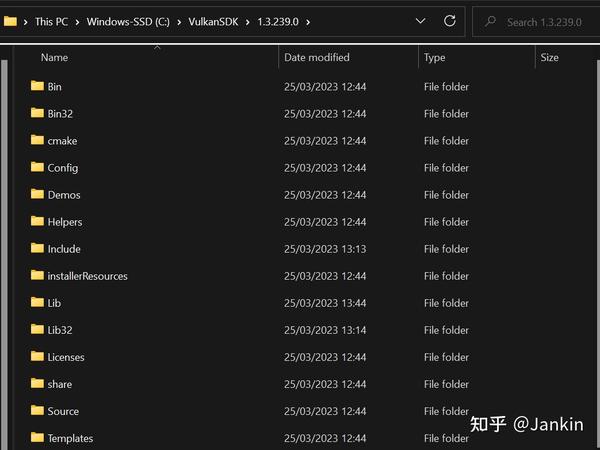Open the cmake folder icon
This screenshot has height=450, width=600.
tap(37, 140)
